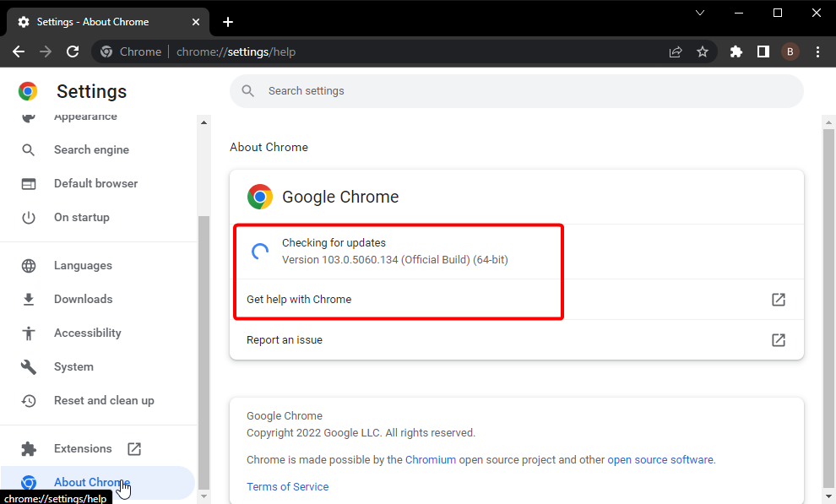This screenshot has width=836, height=504.
Task: Select Downloads in settings sidebar
Action: (x=83, y=299)
